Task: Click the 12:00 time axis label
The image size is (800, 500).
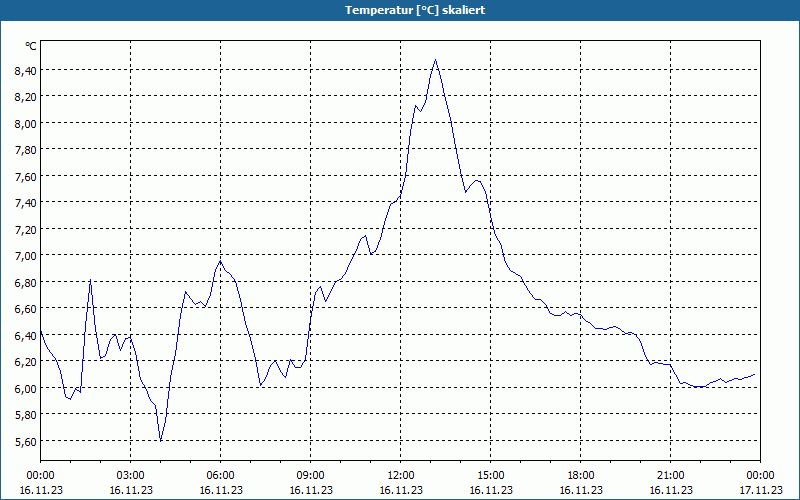Action: click(x=401, y=476)
